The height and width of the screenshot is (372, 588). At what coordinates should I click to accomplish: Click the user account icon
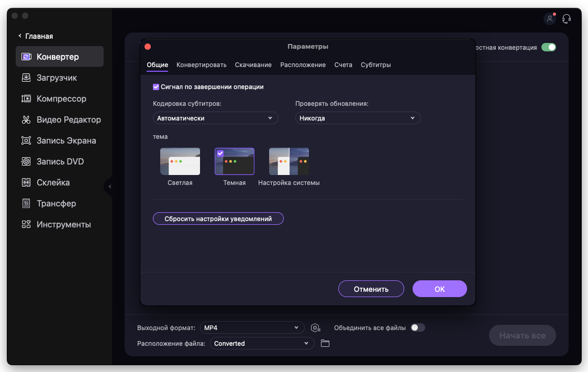click(x=549, y=19)
